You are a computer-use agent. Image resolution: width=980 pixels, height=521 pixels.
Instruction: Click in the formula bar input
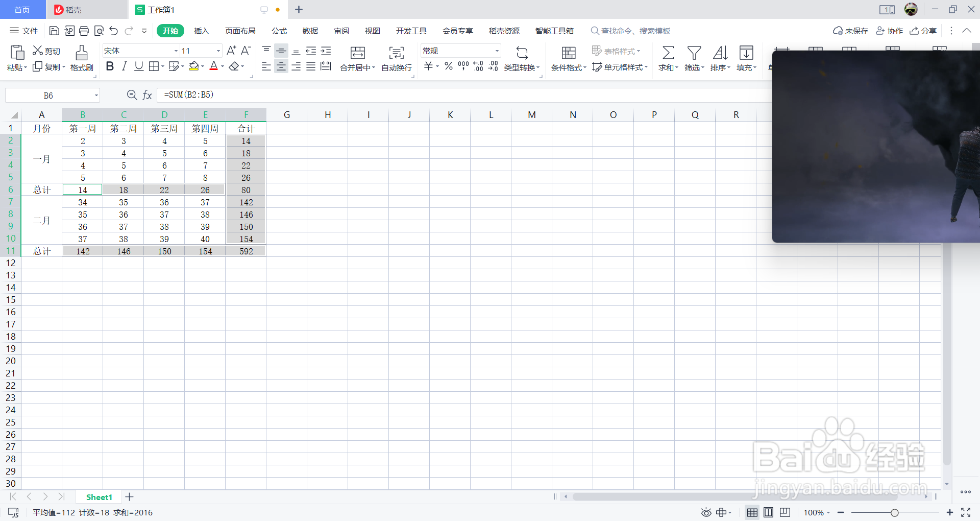pos(464,95)
